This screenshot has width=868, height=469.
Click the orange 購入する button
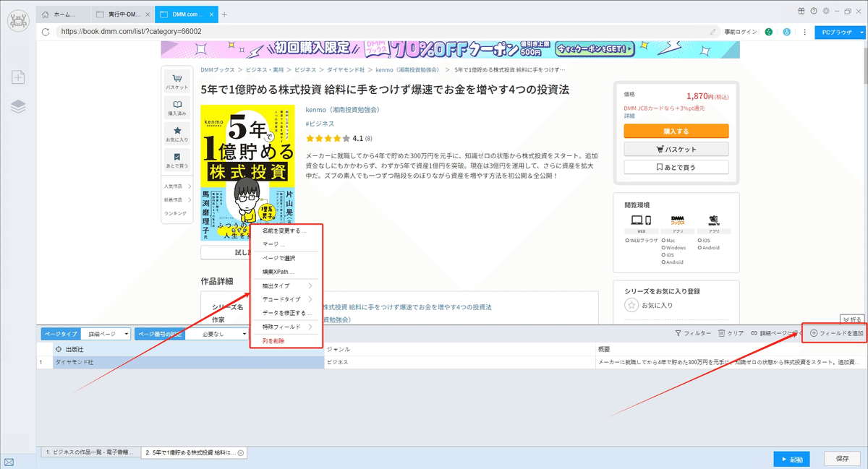tap(676, 131)
